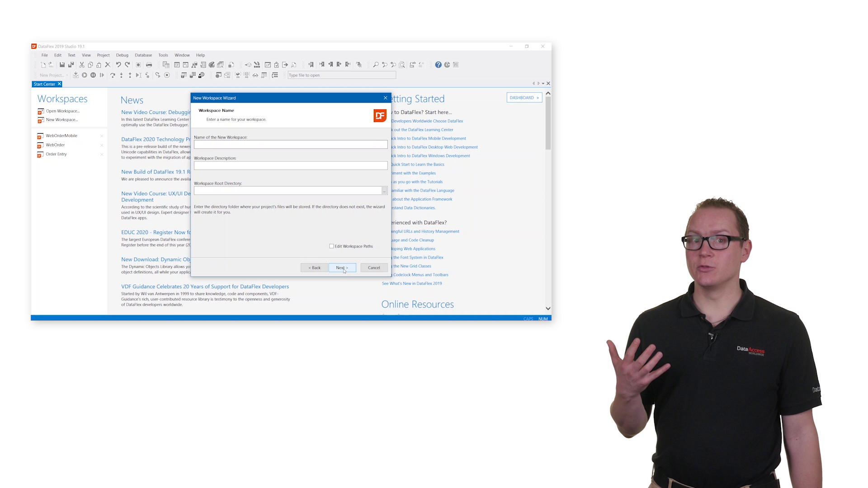This screenshot has width=868, height=488.
Task: Cancel the New Workspace Wizard
Action: 374,268
